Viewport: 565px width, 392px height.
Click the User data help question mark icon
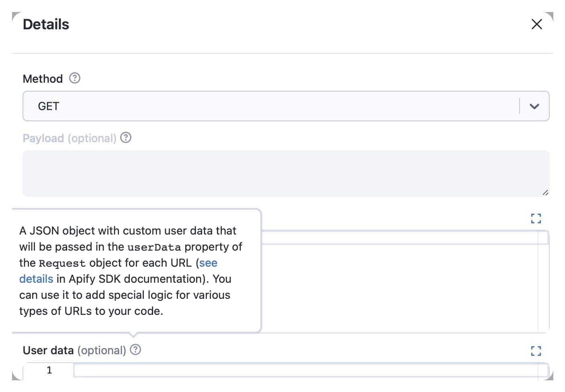pos(135,350)
